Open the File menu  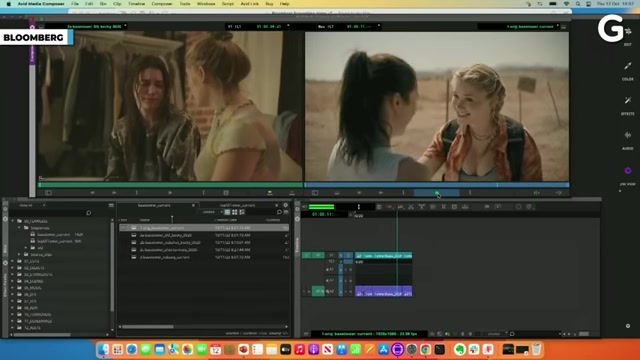pyautogui.click(x=75, y=4)
